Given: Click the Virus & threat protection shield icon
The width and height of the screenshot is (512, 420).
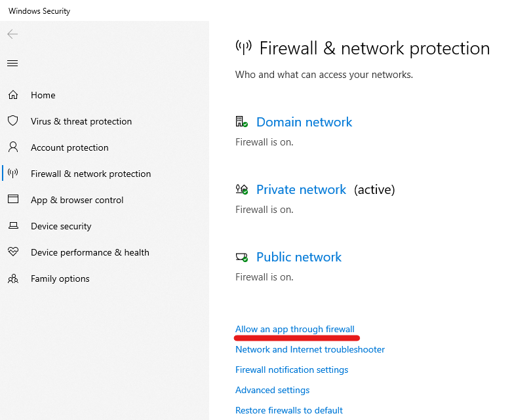Looking at the screenshot, I should point(12,121).
